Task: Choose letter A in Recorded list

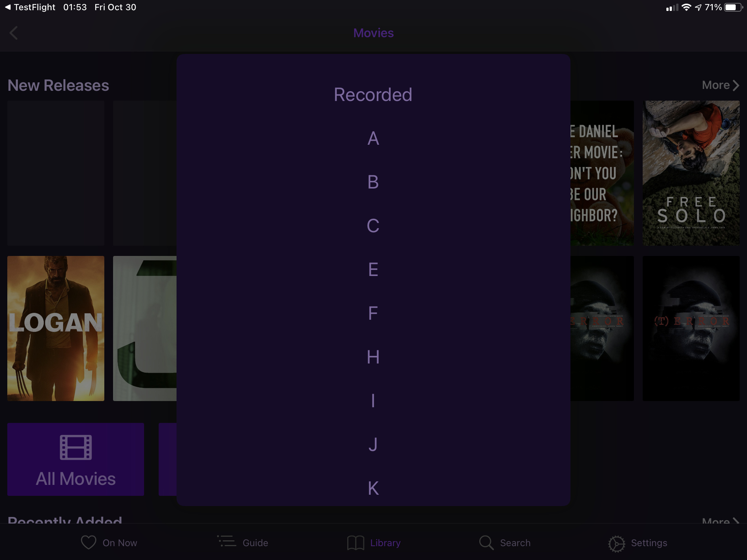Action: [373, 139]
